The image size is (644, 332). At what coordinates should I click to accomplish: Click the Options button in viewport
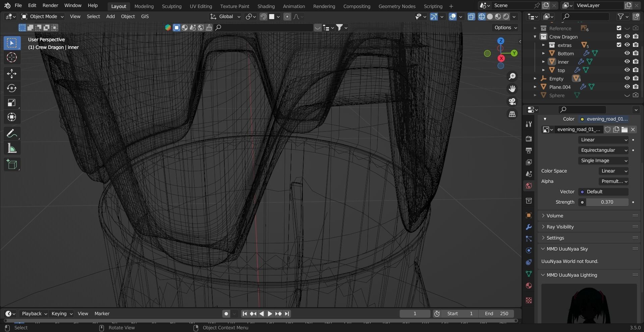pos(506,28)
